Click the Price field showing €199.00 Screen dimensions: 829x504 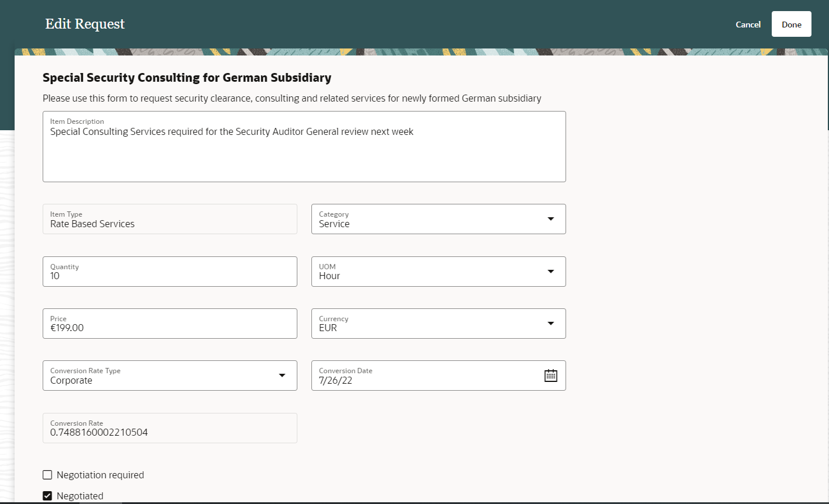click(x=169, y=328)
